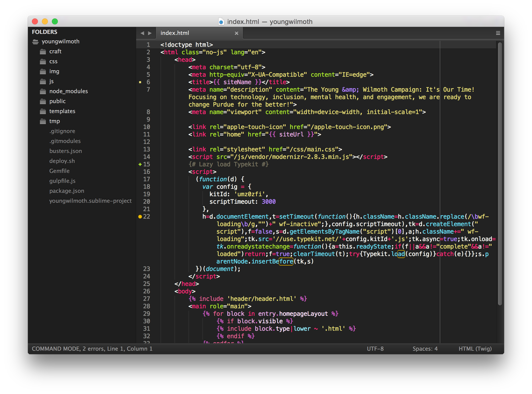Click the modernizr script src path
The width and height of the screenshot is (532, 394).
(291, 157)
